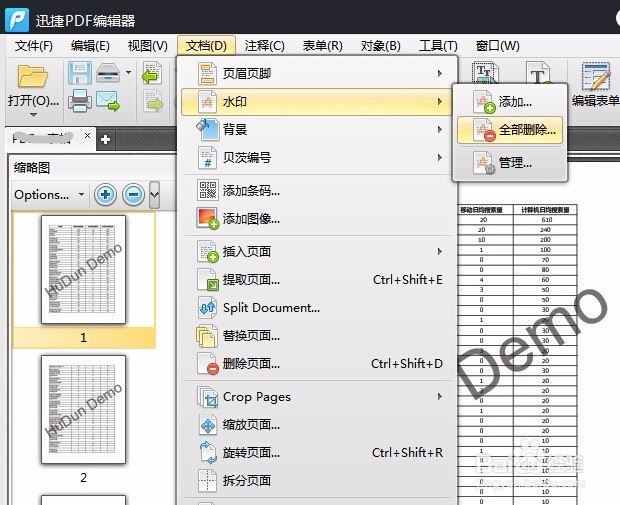
Task: Expand the 打开(O) dropdown arrow
Action: pos(33,115)
